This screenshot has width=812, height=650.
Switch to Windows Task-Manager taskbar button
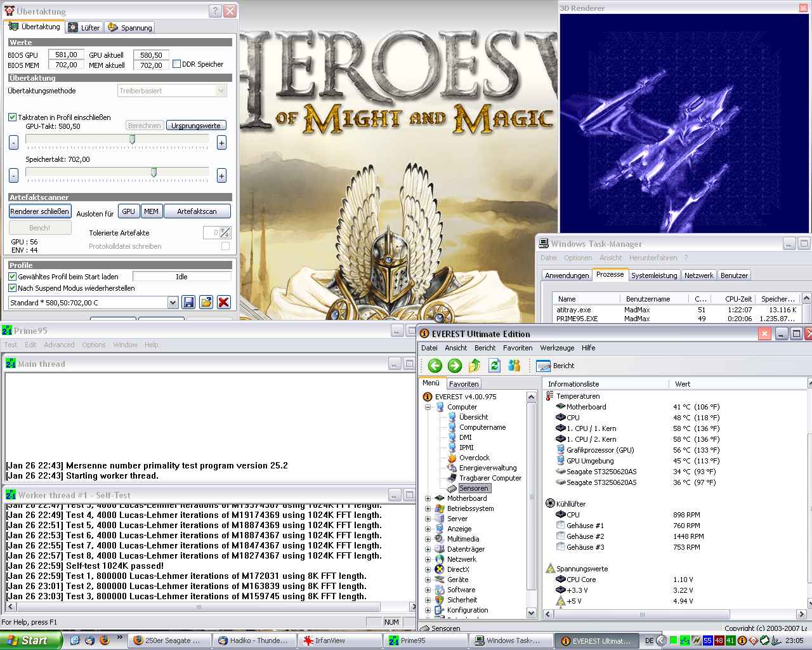pos(511,640)
